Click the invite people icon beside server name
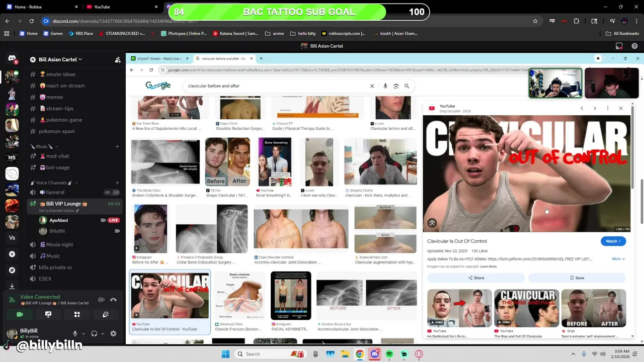Viewport: 644px width, 362px height. pos(118,59)
